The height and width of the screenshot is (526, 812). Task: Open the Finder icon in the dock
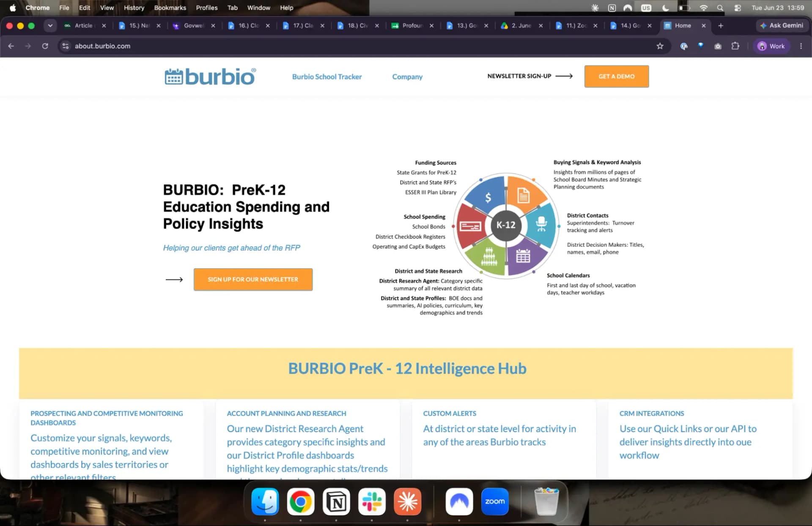pyautogui.click(x=265, y=501)
